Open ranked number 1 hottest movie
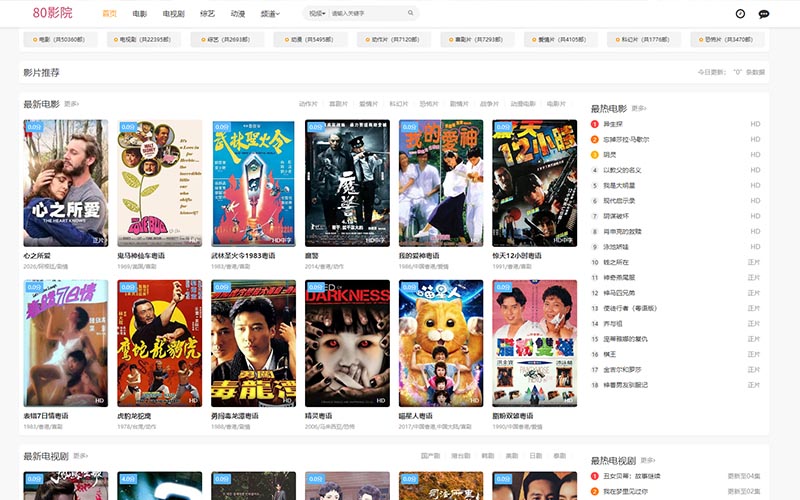800x500 pixels. pyautogui.click(x=613, y=124)
